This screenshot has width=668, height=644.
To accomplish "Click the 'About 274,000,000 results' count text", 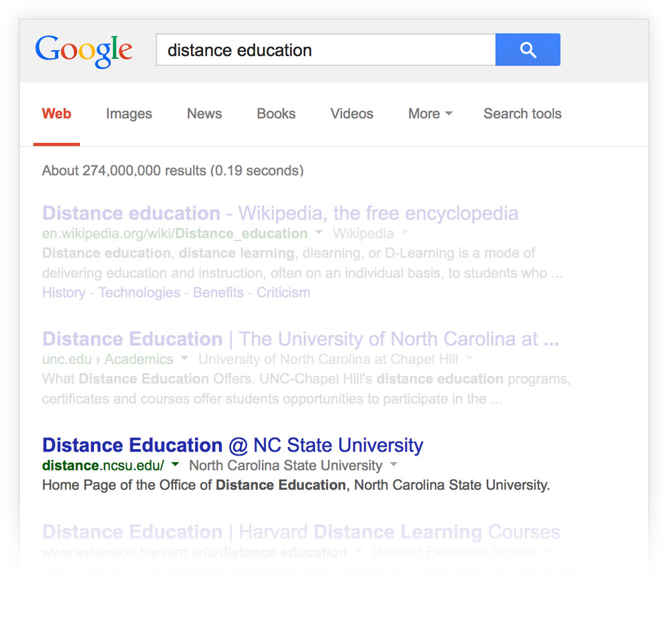I will [x=173, y=170].
